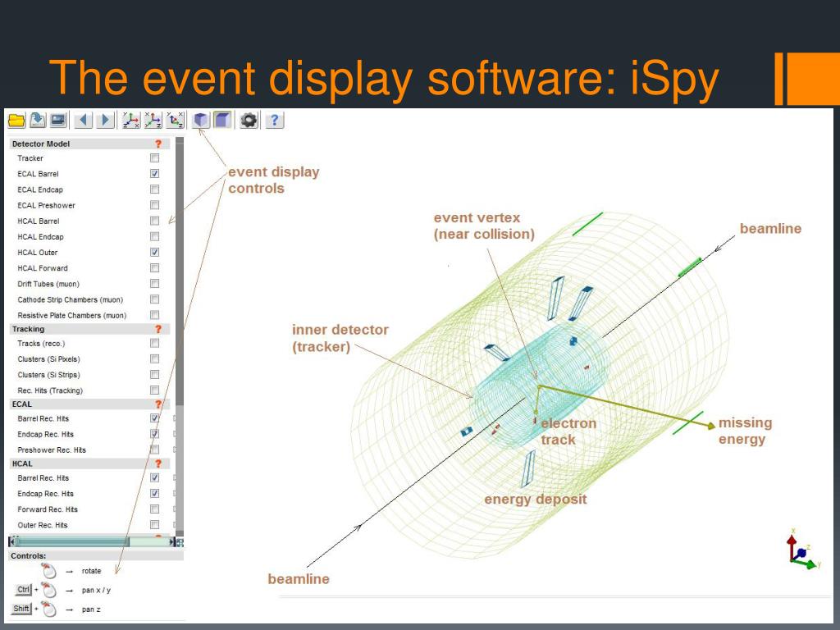Enable the Clusters (Si Strips) checkbox
The height and width of the screenshot is (630, 840).
(154, 374)
